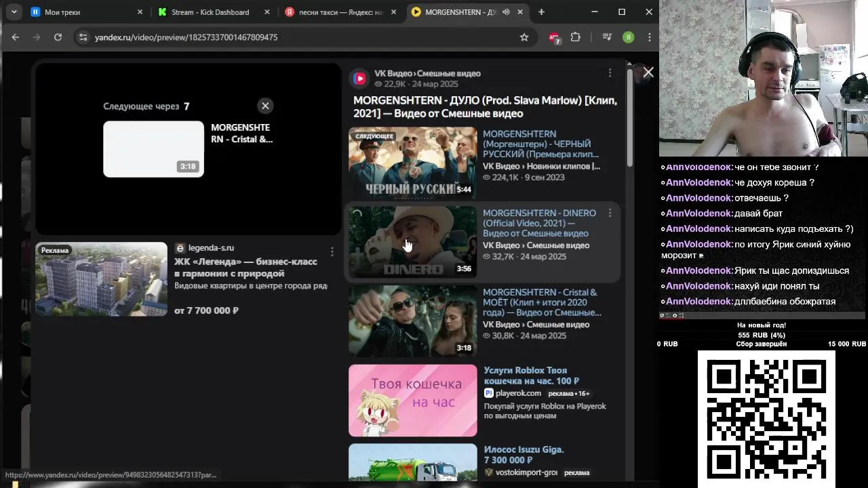Open the red extension icon with badge

pyautogui.click(x=555, y=38)
